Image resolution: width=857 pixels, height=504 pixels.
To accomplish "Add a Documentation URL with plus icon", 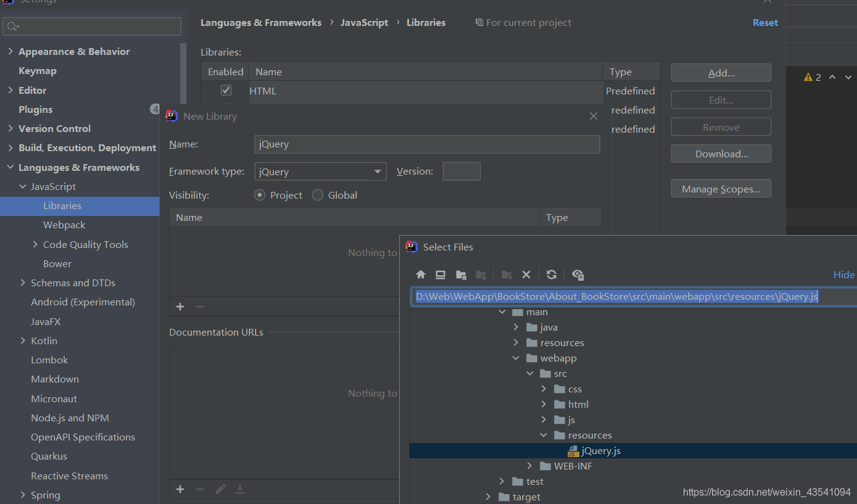I will 180,489.
